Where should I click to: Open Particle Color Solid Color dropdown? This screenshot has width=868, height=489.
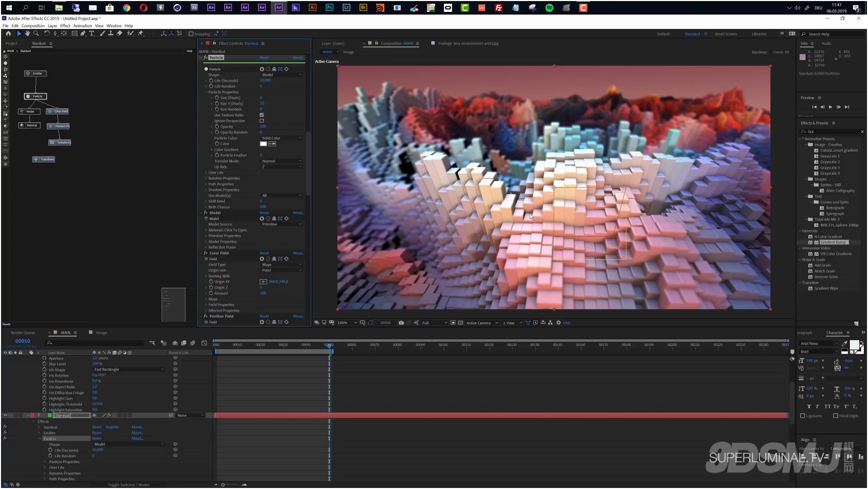[x=282, y=138]
